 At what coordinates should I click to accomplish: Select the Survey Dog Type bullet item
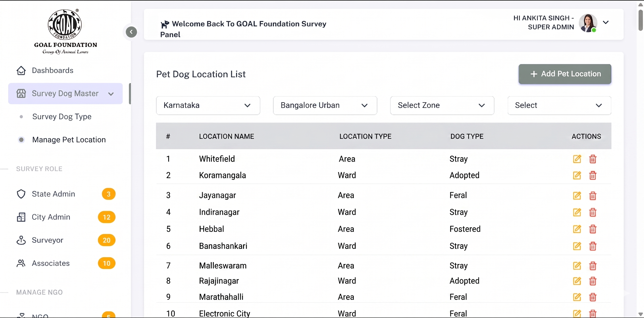coord(61,117)
